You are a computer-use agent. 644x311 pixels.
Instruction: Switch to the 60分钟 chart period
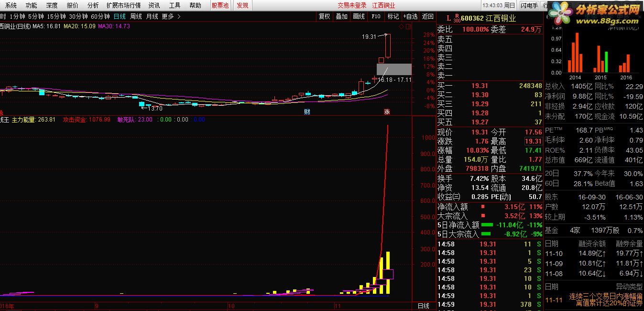click(x=100, y=16)
